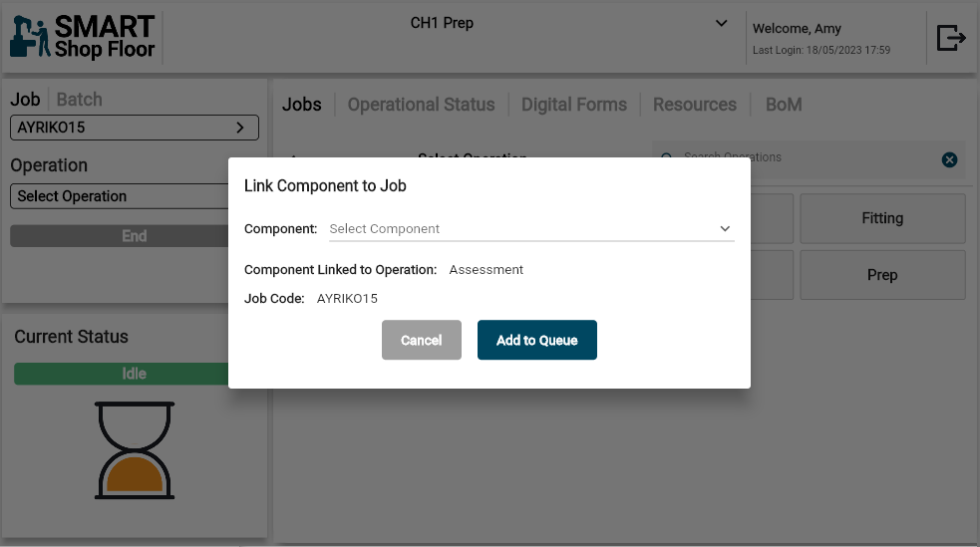The image size is (980, 547).
Task: Open the Operational Status tab
Action: tap(421, 105)
